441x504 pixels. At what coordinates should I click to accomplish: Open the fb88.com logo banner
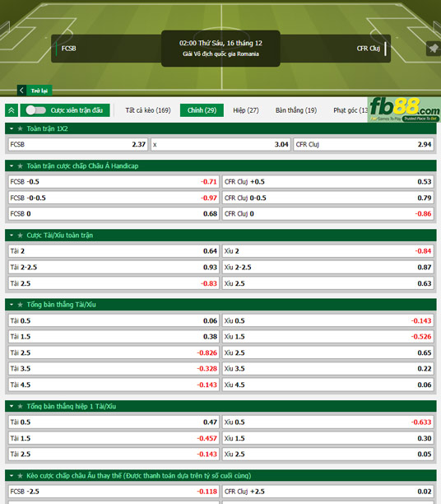click(x=404, y=110)
